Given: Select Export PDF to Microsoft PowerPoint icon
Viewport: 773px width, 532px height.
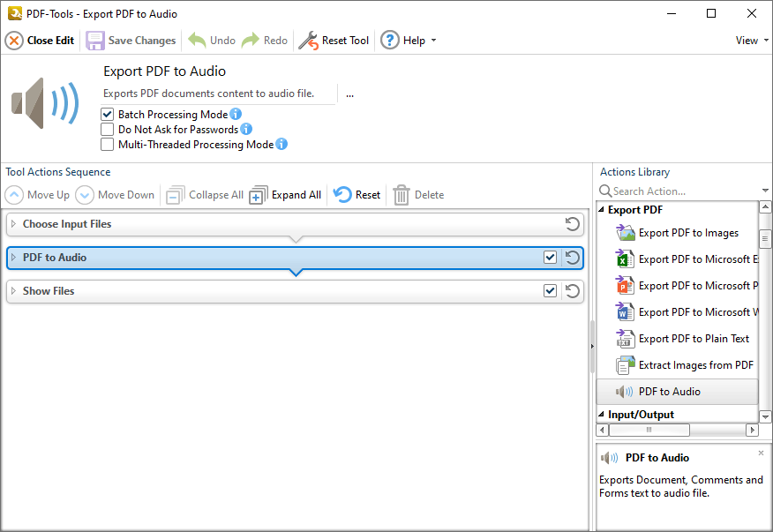Looking at the screenshot, I should pyautogui.click(x=625, y=286).
